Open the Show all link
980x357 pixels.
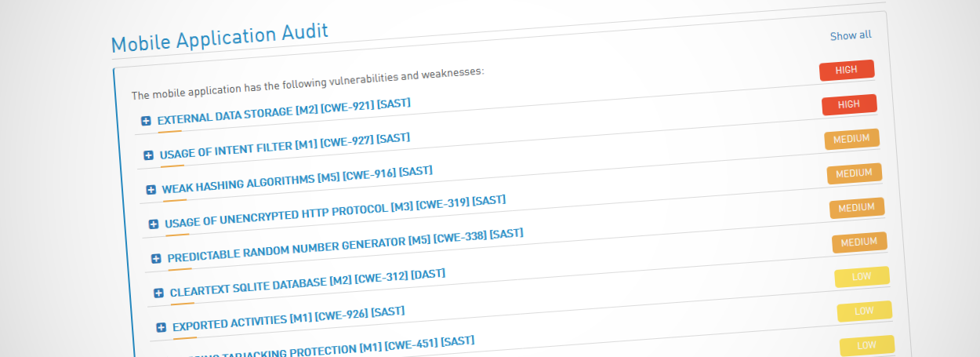tap(851, 35)
